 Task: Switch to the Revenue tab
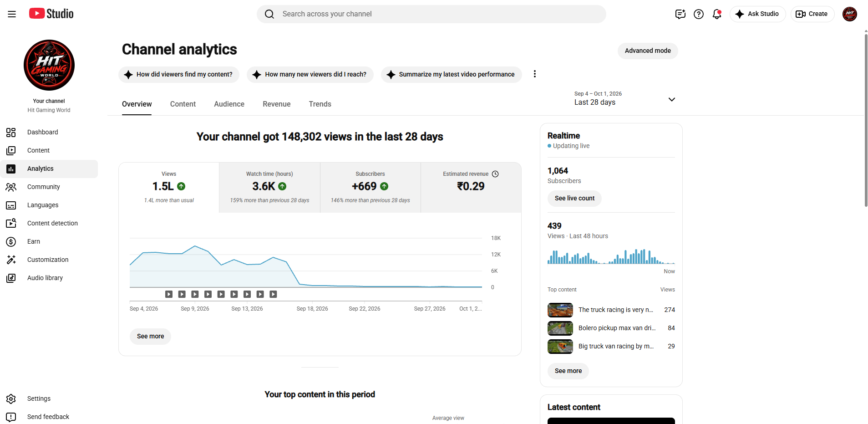[276, 104]
